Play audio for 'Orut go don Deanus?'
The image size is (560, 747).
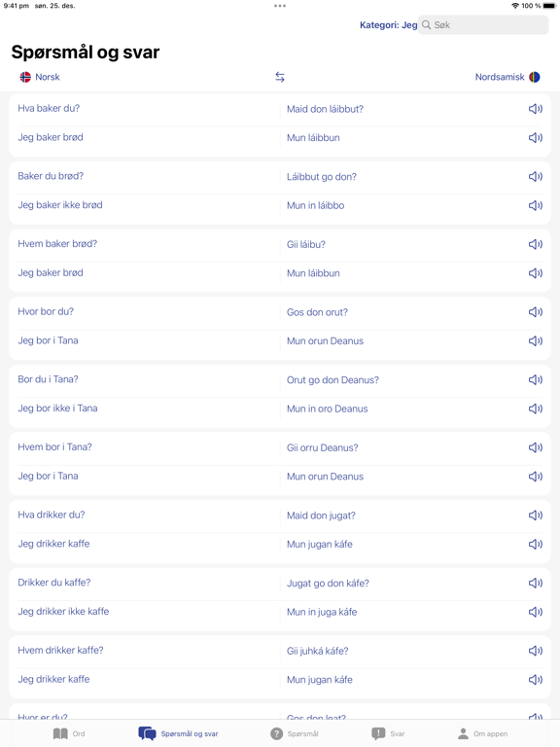[536, 379]
